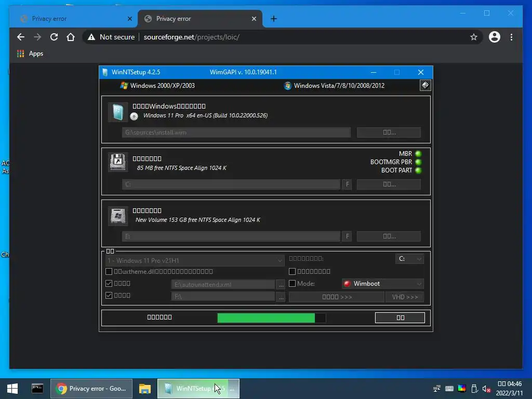
Task: Click the Chrome forward arrow
Action: pyautogui.click(x=37, y=37)
